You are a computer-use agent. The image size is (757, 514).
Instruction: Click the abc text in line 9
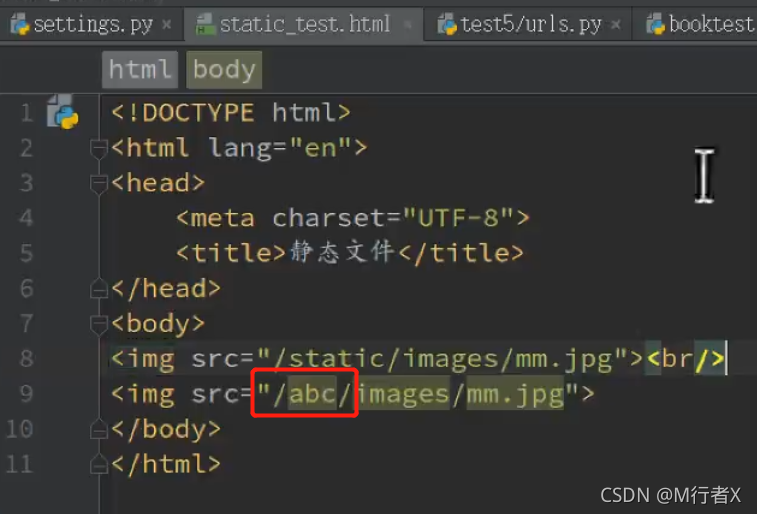point(312,394)
